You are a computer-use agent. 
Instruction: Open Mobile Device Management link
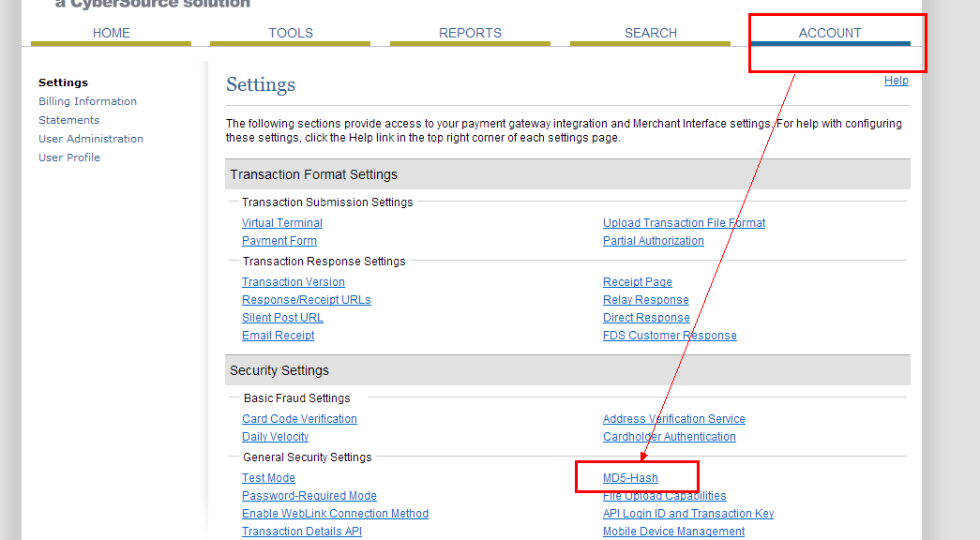coord(673,532)
